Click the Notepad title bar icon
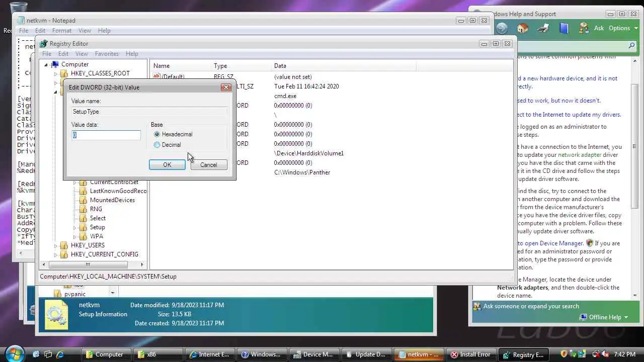This screenshot has height=362, width=644. [x=21, y=21]
